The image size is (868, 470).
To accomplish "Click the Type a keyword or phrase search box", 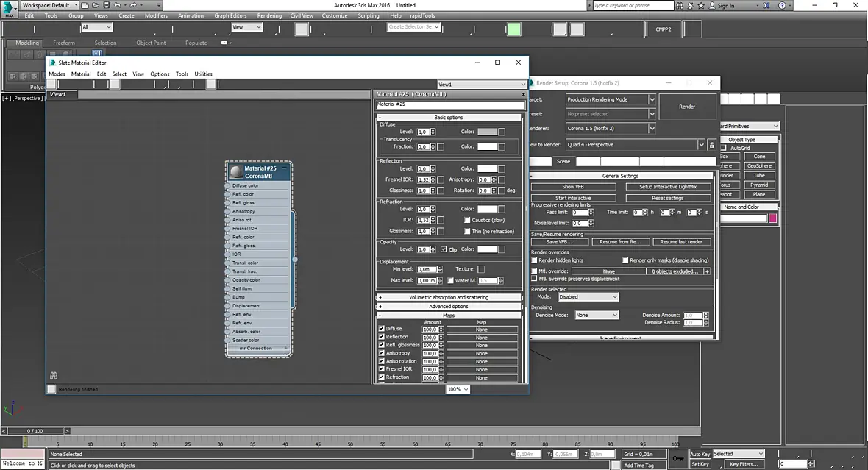I will coord(633,6).
